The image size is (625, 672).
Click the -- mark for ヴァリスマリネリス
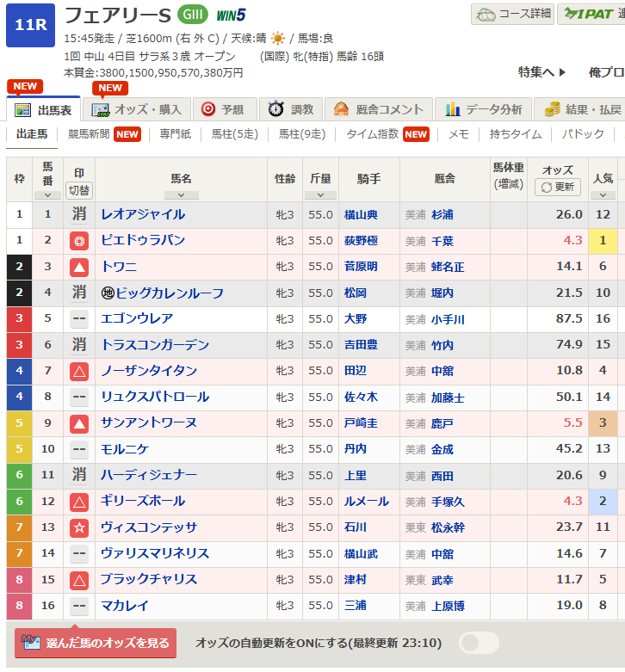pyautogui.click(x=79, y=553)
